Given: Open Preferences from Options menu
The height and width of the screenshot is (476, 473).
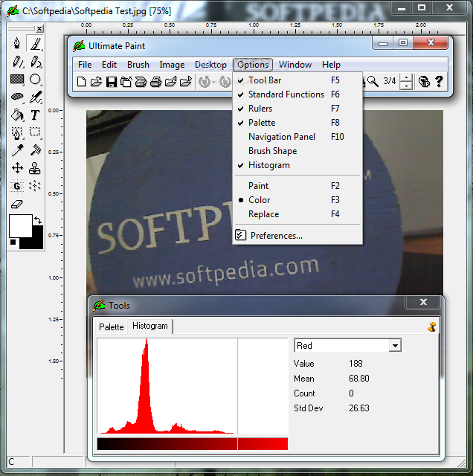Looking at the screenshot, I should [297, 236].
